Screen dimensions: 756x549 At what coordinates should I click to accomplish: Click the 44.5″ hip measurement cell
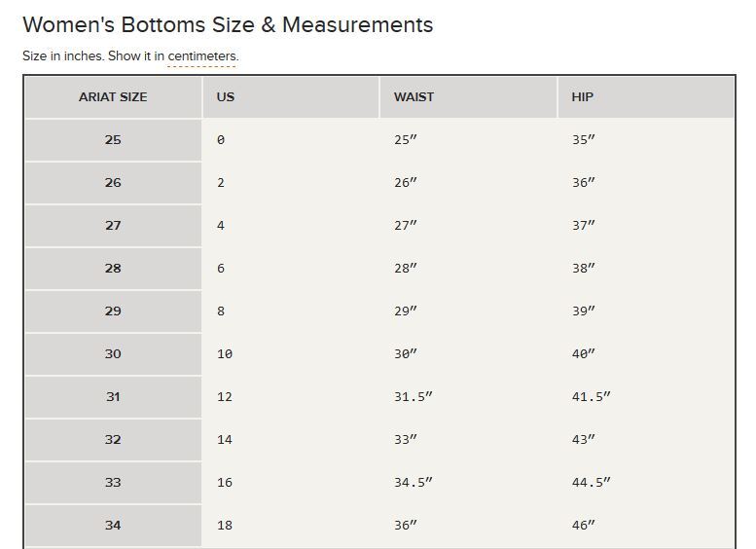point(646,483)
